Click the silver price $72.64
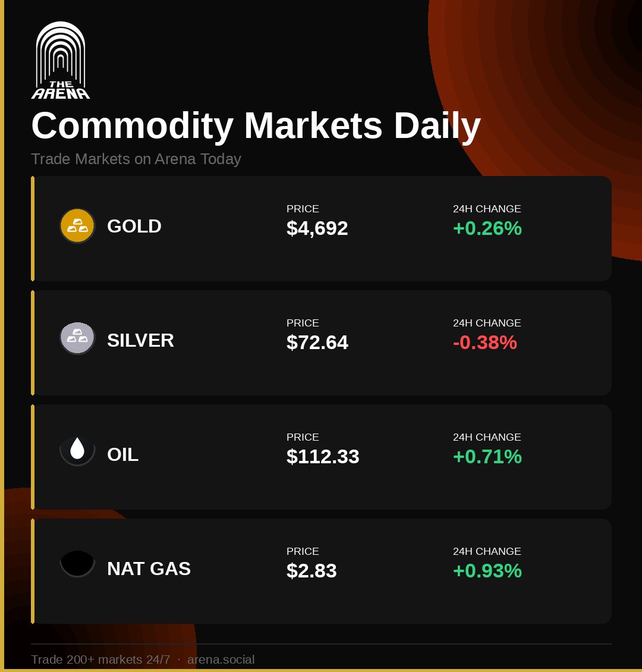The width and height of the screenshot is (642, 672). pos(317,343)
